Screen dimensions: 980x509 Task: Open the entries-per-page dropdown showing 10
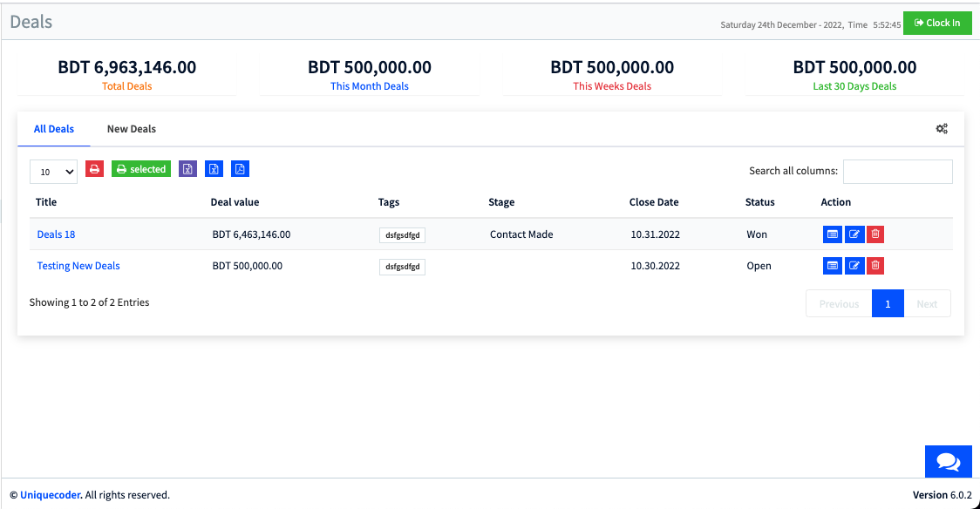pyautogui.click(x=53, y=172)
